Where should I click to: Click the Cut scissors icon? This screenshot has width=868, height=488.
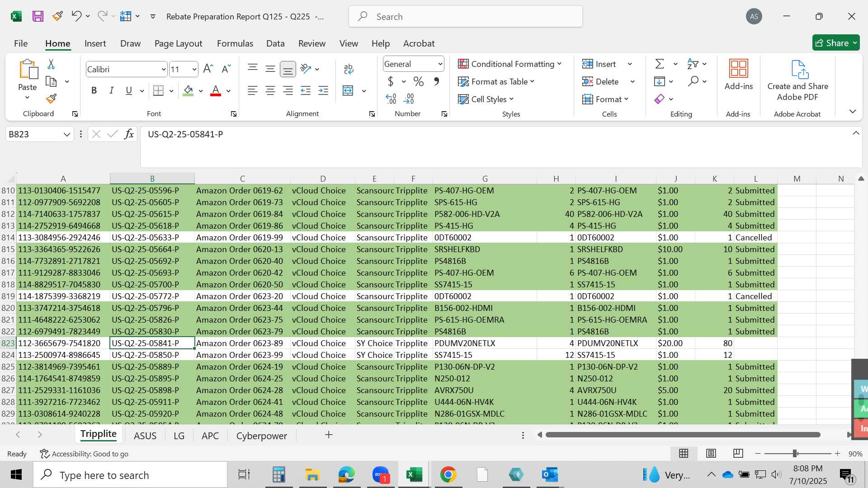(51, 64)
